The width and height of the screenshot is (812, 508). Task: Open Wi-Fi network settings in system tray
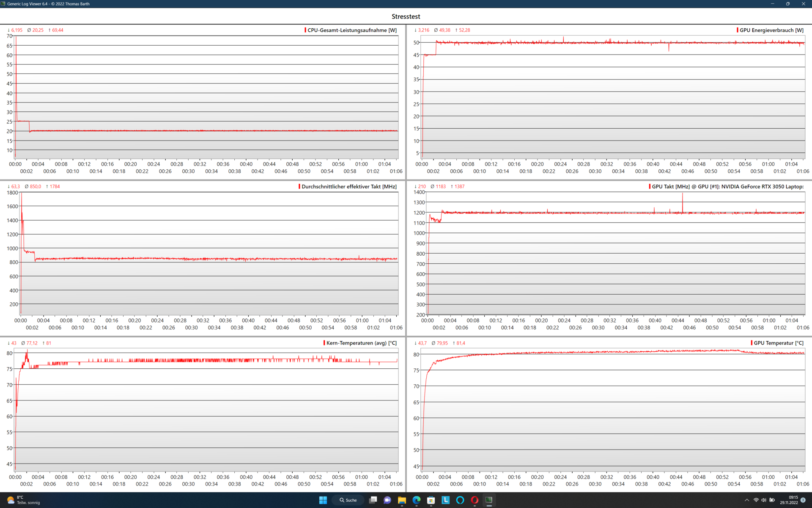(756, 500)
